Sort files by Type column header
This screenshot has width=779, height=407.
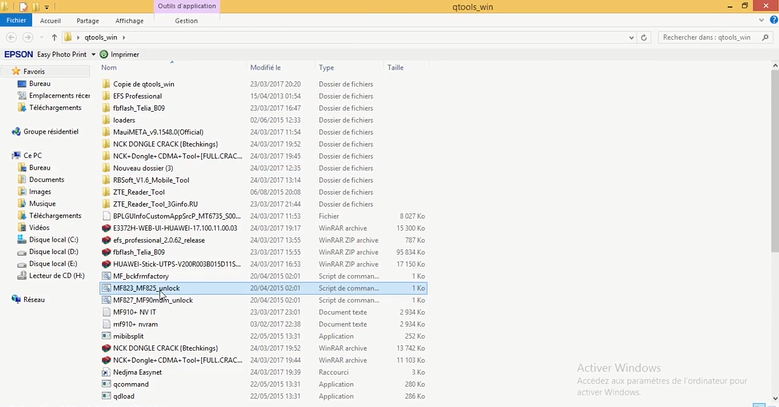point(326,68)
